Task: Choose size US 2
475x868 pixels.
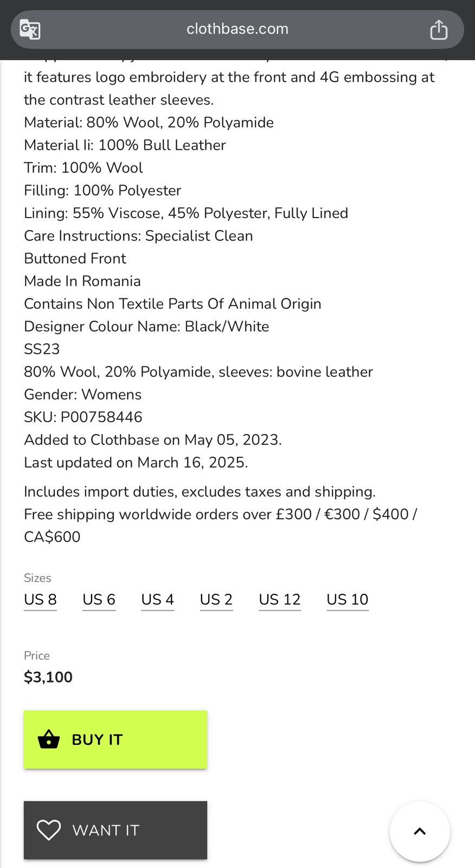Action: tap(216, 599)
